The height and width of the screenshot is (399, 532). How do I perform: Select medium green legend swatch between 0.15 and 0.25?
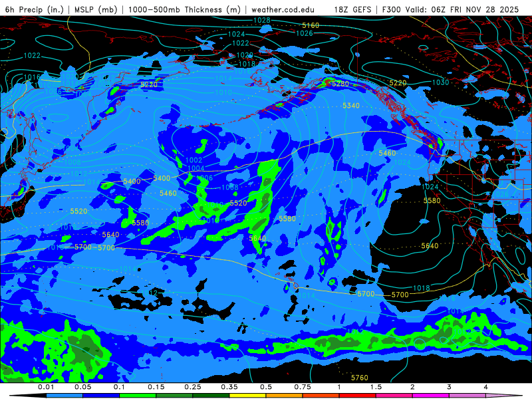(x=174, y=396)
